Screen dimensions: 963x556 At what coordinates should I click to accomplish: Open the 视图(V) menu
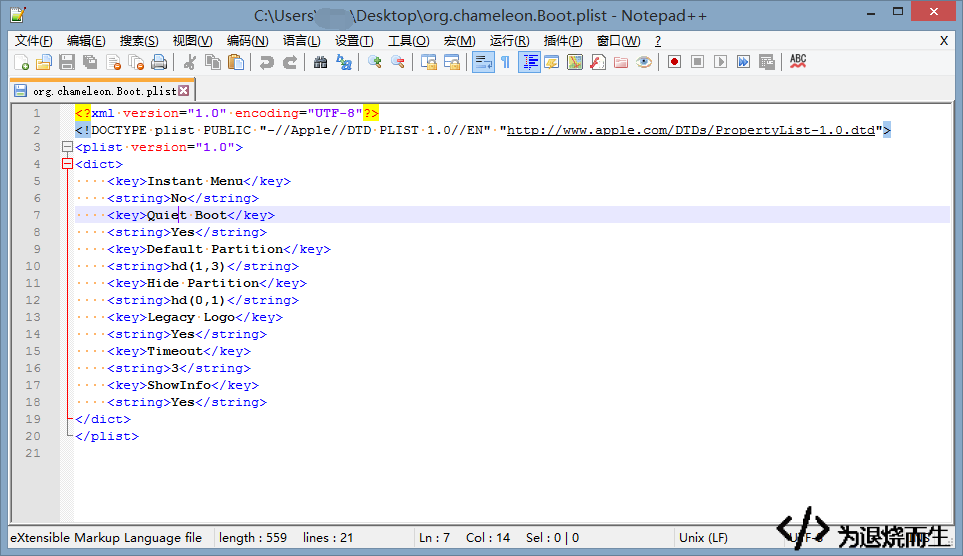pos(192,41)
